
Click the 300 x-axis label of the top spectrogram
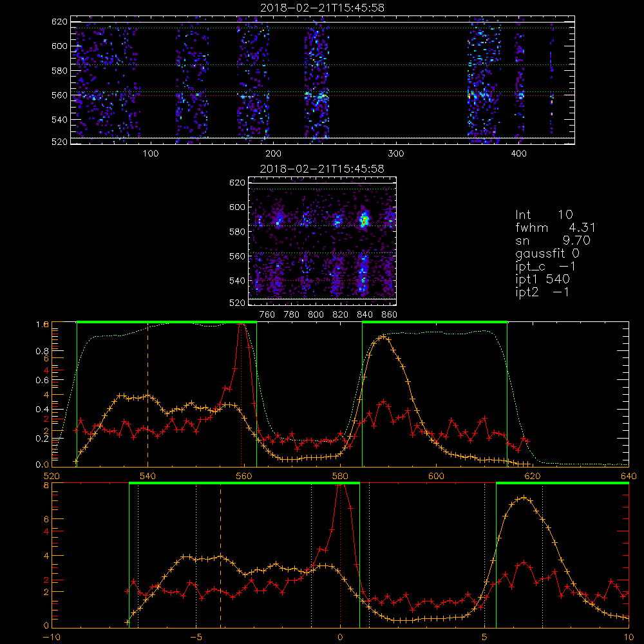coord(396,154)
